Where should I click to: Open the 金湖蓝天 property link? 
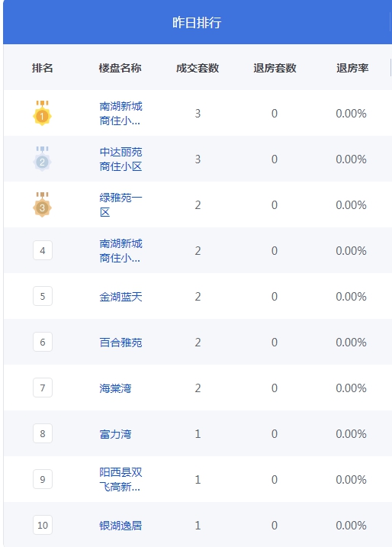click(x=120, y=297)
